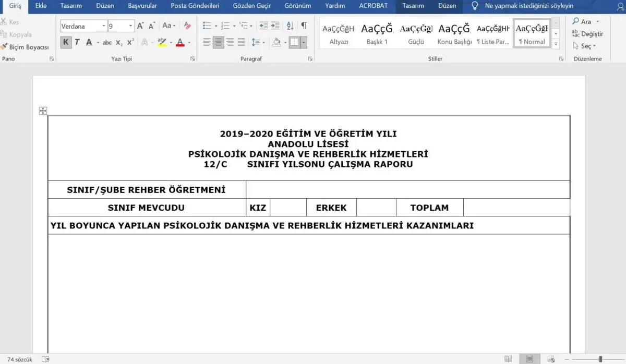The width and height of the screenshot is (626, 364).
Task: Open the font size dropdown
Action: tap(130, 26)
